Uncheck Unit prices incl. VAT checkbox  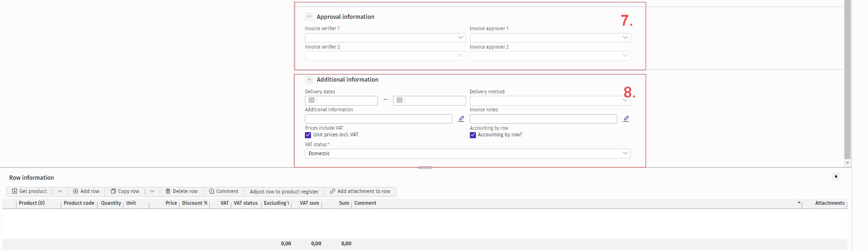308,135
